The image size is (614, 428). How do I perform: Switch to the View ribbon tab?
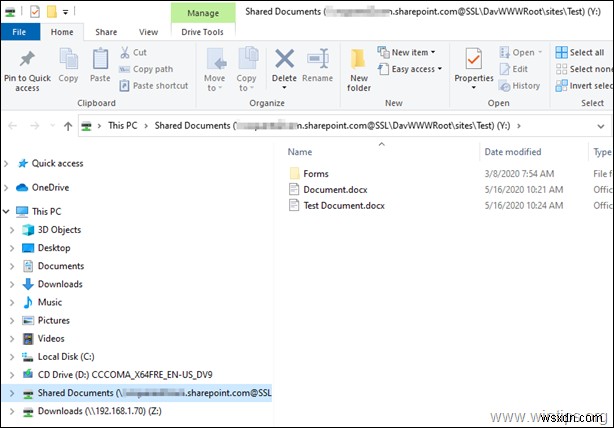(x=148, y=32)
